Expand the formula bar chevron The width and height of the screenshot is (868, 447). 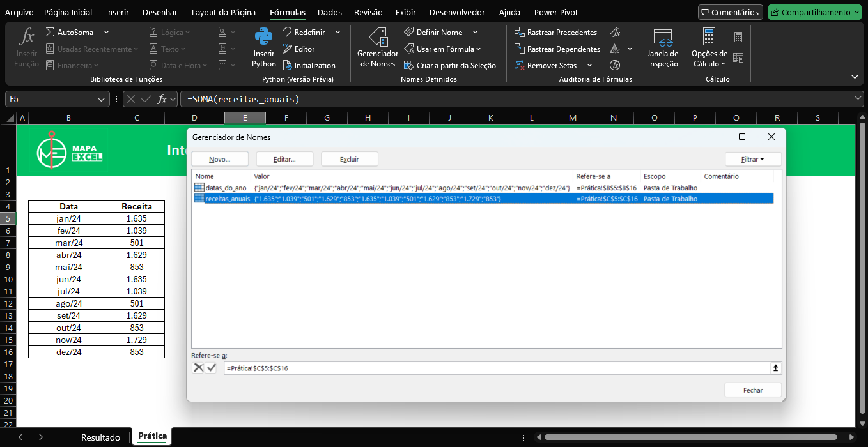click(858, 98)
